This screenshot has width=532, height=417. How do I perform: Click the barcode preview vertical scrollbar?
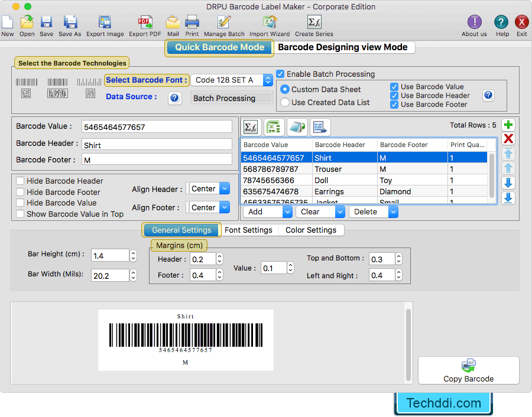coord(408,345)
